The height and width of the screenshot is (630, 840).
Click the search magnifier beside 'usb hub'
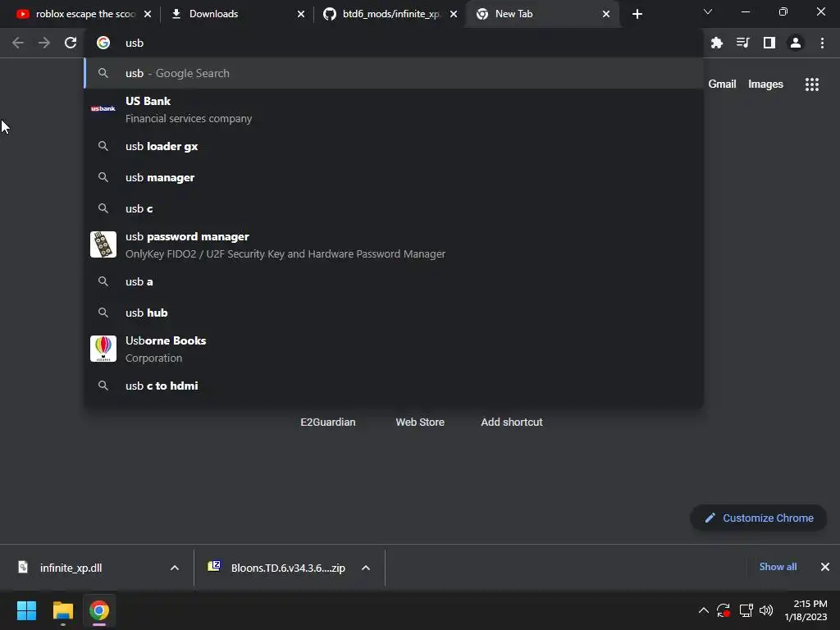[103, 313]
